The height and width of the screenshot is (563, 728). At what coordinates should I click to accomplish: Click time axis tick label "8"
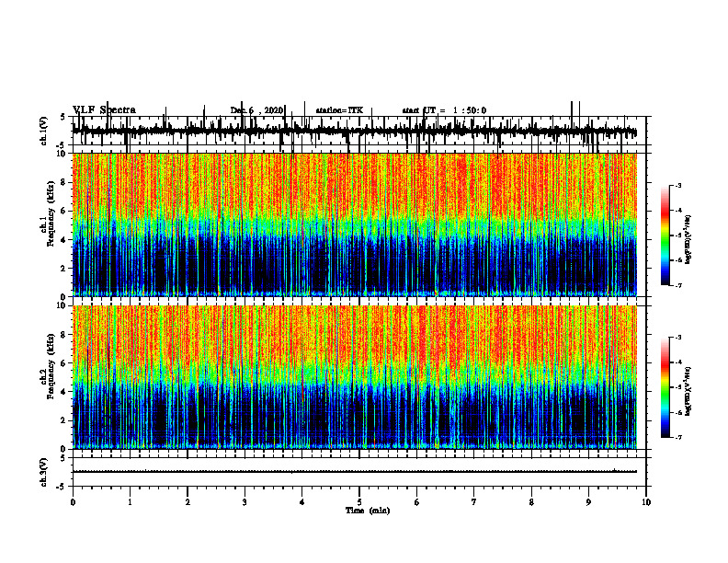[x=531, y=502]
